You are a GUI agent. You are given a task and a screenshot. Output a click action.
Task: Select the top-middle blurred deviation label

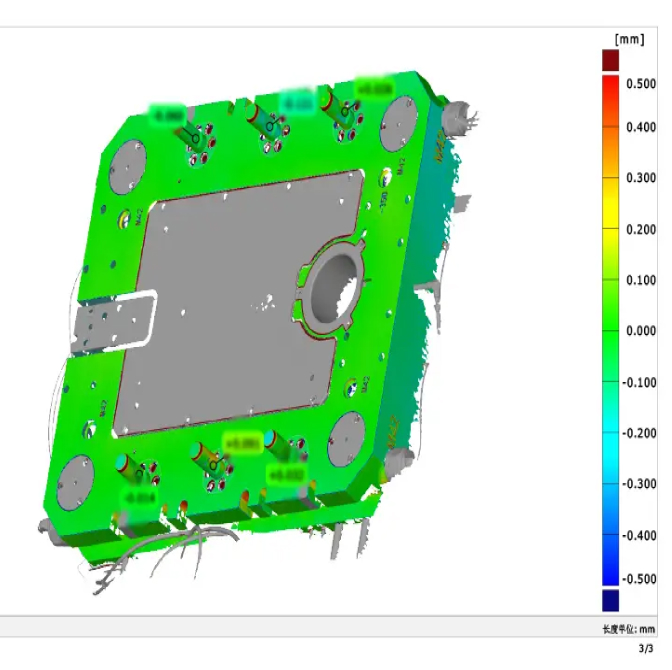(297, 100)
